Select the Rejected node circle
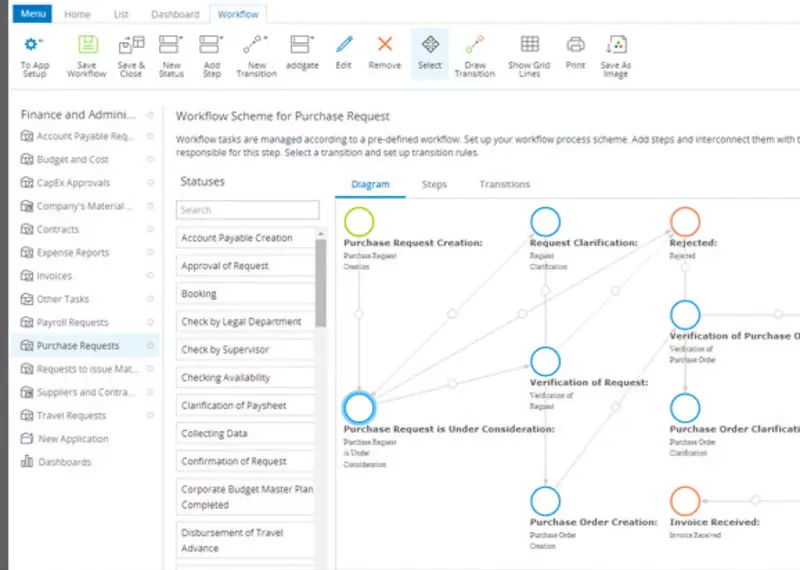The height and width of the screenshot is (570, 800). (685, 221)
